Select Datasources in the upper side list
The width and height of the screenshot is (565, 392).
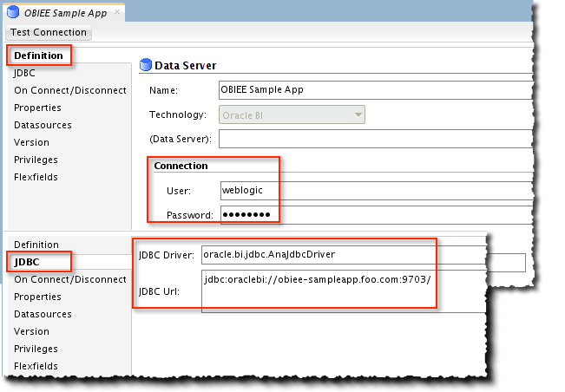pyautogui.click(x=43, y=125)
